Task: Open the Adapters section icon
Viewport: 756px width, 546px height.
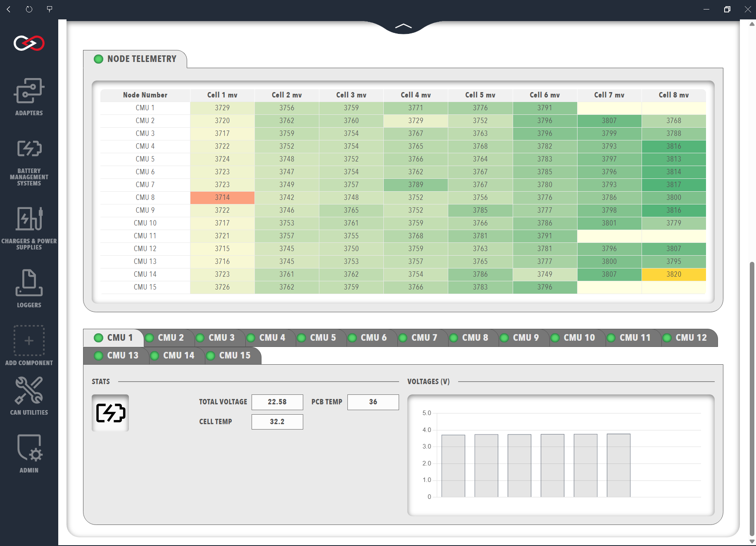Action: click(29, 91)
